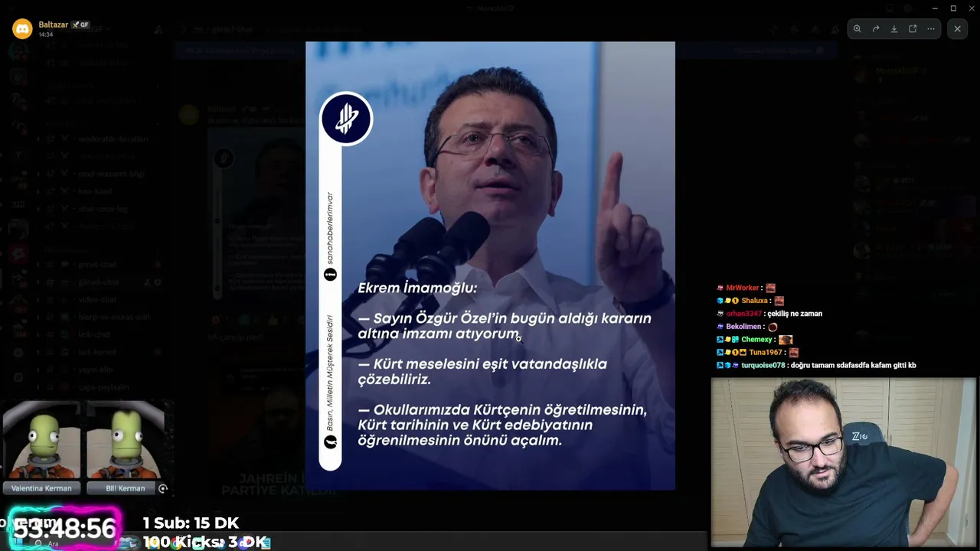Image resolution: width=980 pixels, height=551 pixels.
Task: Maximize the Discord window
Action: pos(953,8)
